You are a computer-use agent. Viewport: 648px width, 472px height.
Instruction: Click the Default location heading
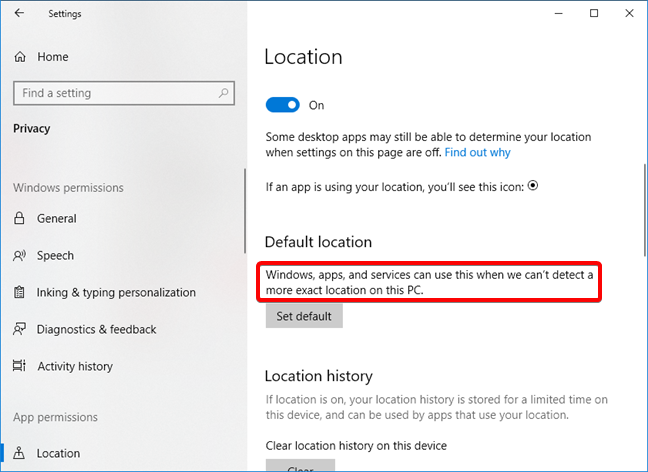318,242
